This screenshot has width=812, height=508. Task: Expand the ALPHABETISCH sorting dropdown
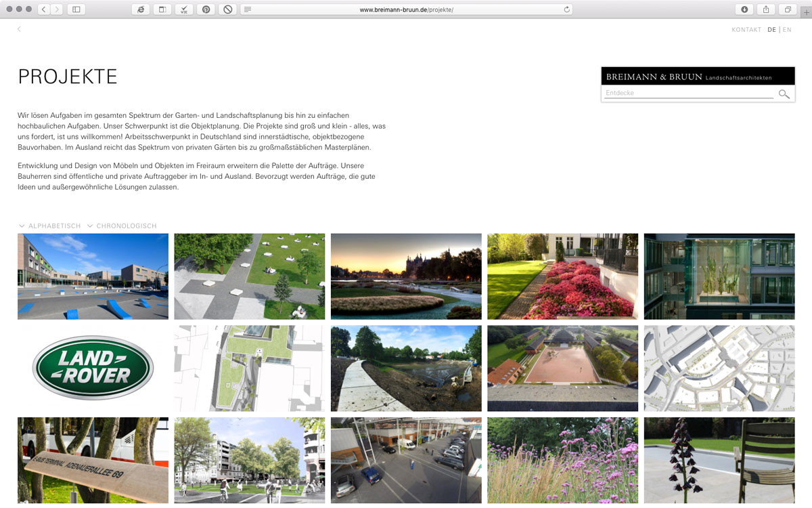point(49,226)
